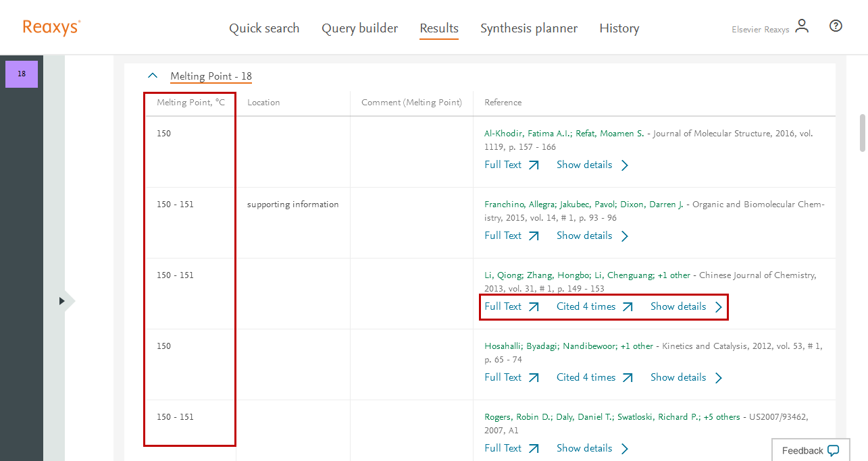Open the History tab
Screen dimensions: 868x461
(x=619, y=28)
